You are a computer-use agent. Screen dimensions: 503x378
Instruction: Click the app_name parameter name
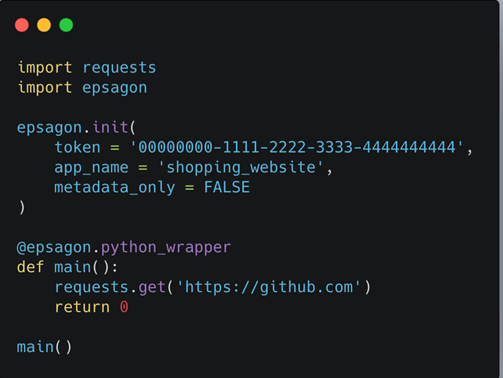[x=91, y=168]
